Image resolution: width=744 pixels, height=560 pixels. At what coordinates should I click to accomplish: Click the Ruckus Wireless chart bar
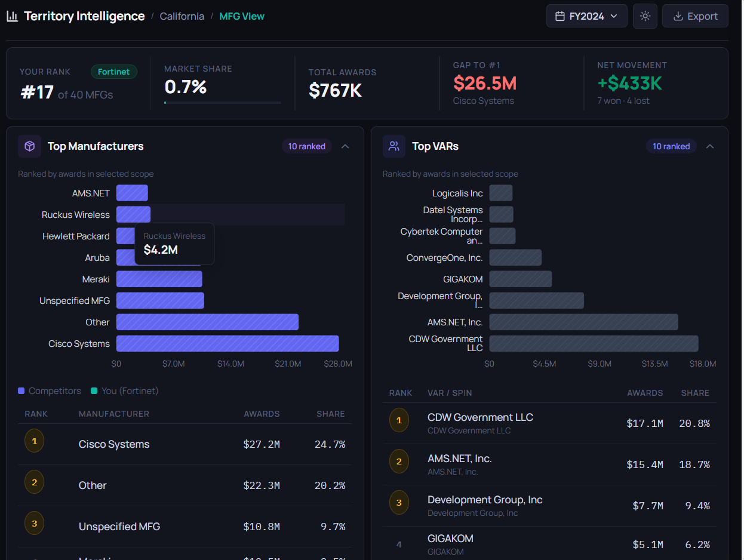point(133,215)
